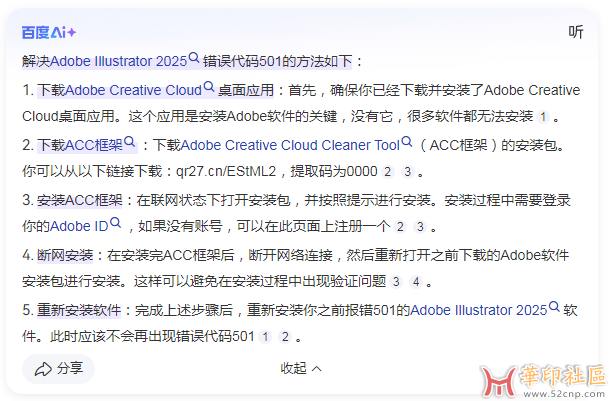The height and width of the screenshot is (401, 609).
Task: Open the 下载ACC框架 link
Action: [x=80, y=145]
